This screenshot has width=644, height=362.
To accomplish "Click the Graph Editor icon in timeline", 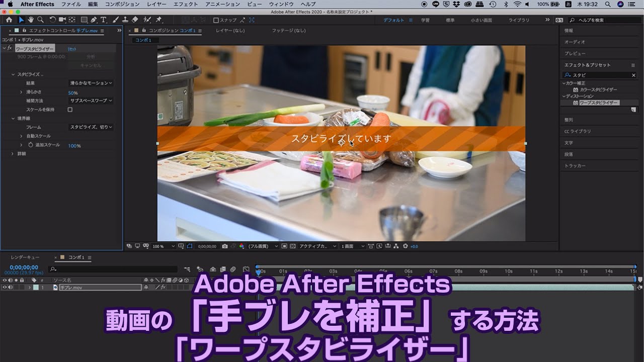I will 246,269.
